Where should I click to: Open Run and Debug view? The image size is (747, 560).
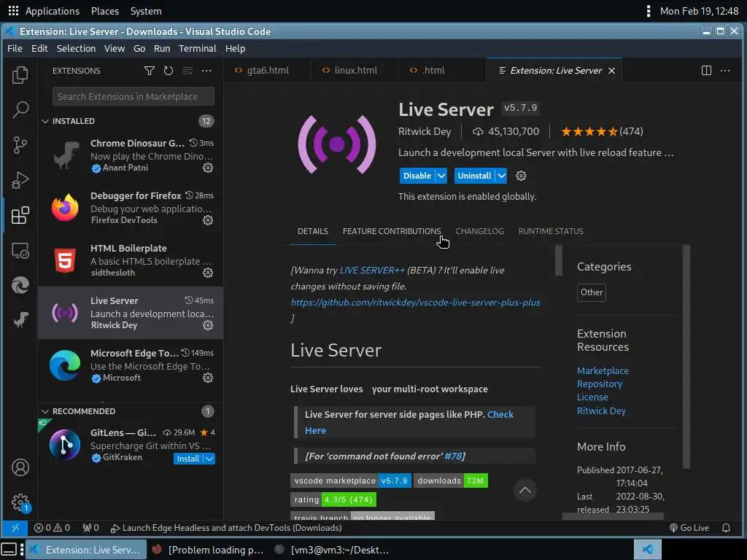pyautogui.click(x=20, y=180)
